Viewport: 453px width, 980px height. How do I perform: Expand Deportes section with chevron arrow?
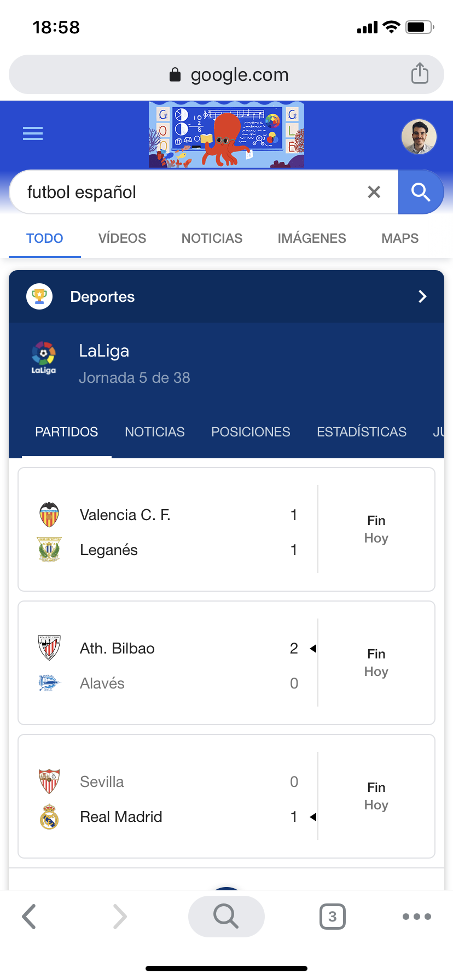click(422, 296)
